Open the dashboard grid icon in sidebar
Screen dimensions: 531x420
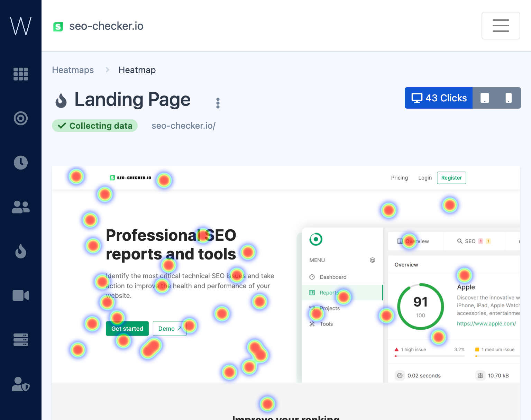pyautogui.click(x=21, y=74)
